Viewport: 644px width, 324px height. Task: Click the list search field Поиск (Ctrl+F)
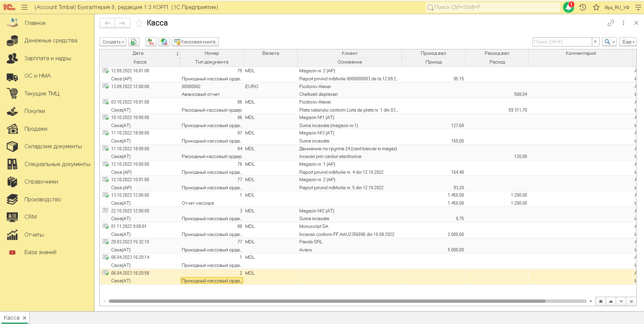(x=562, y=42)
